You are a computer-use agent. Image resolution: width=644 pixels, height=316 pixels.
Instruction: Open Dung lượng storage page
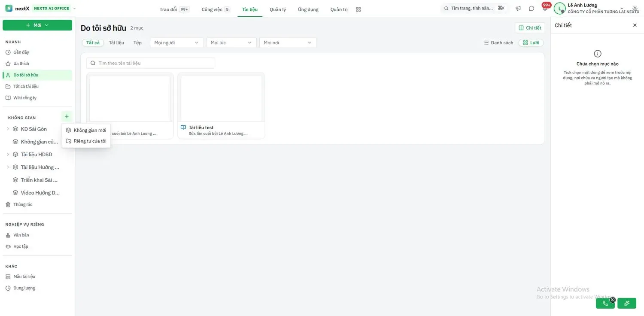(37, 288)
